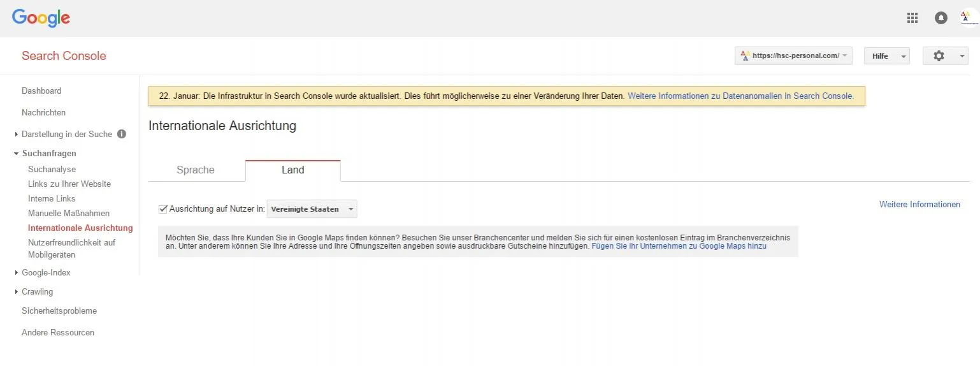Open Manuelle Maßnahmen in sidebar

tap(69, 213)
